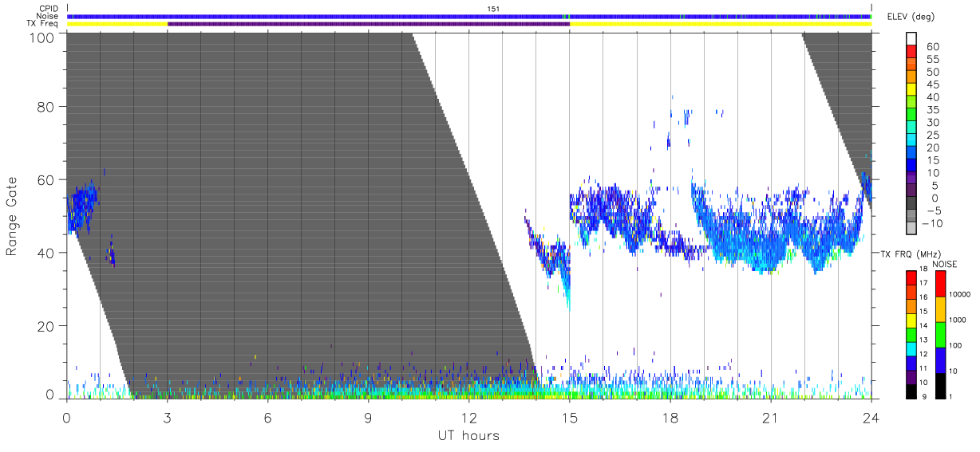Click the descending echo streak between 14 and 15 UT
Image resolution: width=980 pixels, height=452 pixels.
[551, 259]
